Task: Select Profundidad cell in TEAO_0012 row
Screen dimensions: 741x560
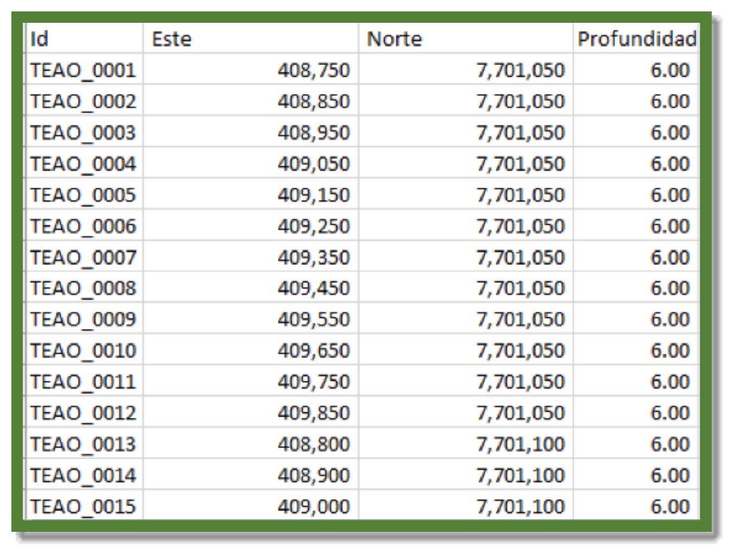Action: tap(670, 413)
